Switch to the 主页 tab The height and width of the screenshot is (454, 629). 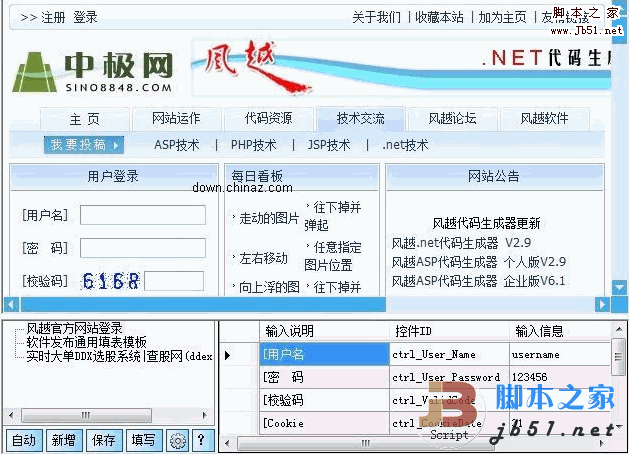tap(85, 119)
